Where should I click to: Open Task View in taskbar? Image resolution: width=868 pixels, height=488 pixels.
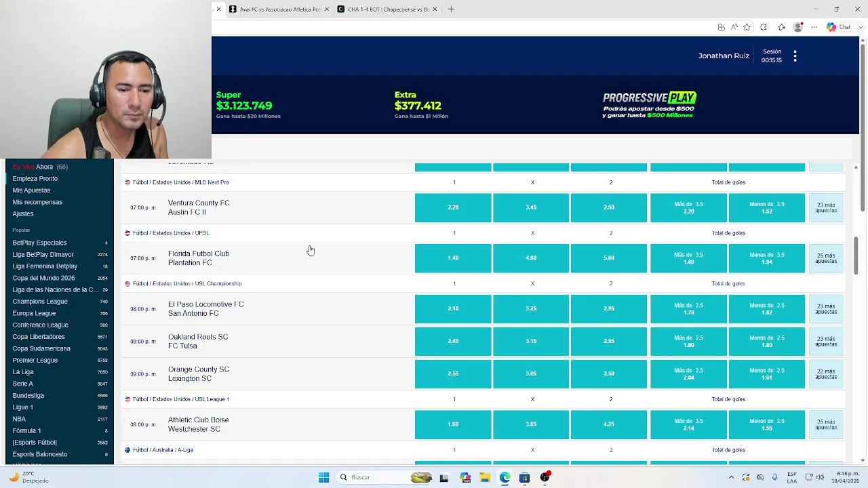(x=443, y=477)
